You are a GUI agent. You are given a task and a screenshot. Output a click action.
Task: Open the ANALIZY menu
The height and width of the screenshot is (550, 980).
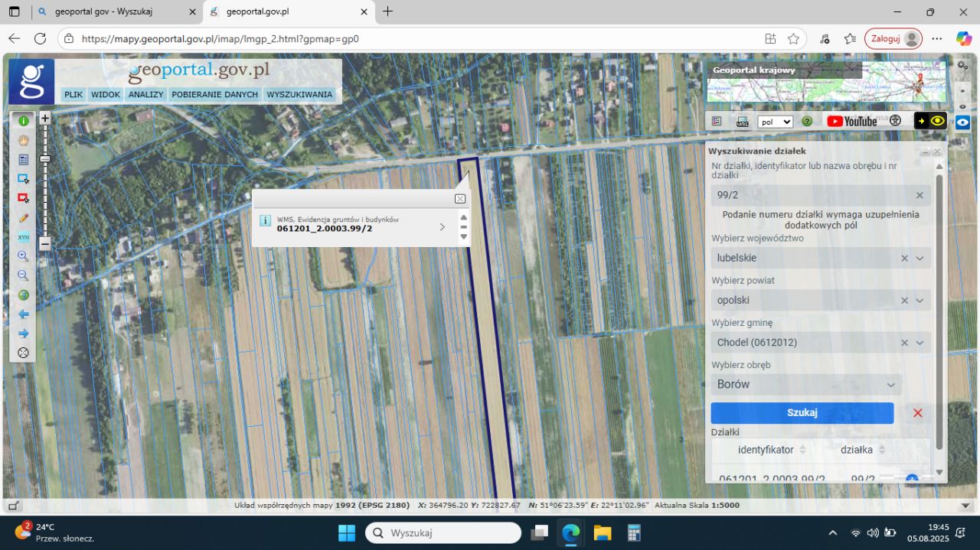145,95
